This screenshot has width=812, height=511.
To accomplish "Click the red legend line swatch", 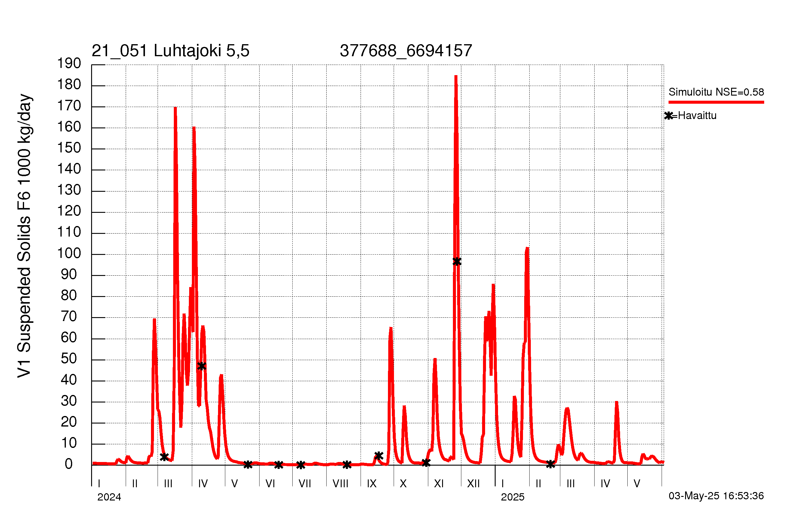I will coord(716,102).
